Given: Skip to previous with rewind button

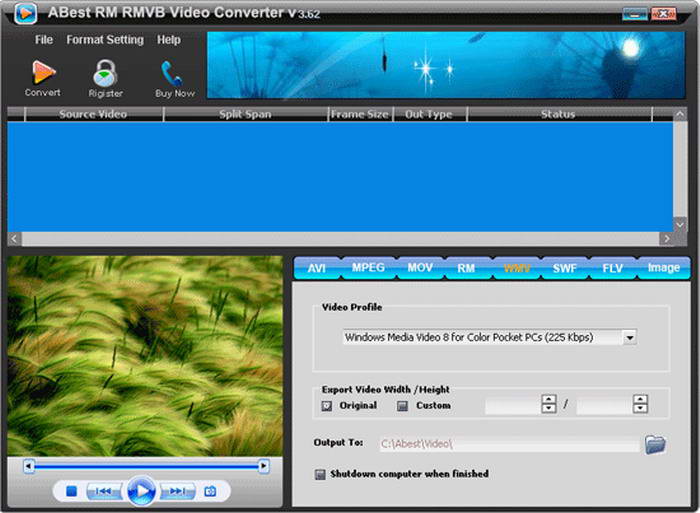Looking at the screenshot, I should 104,491.
